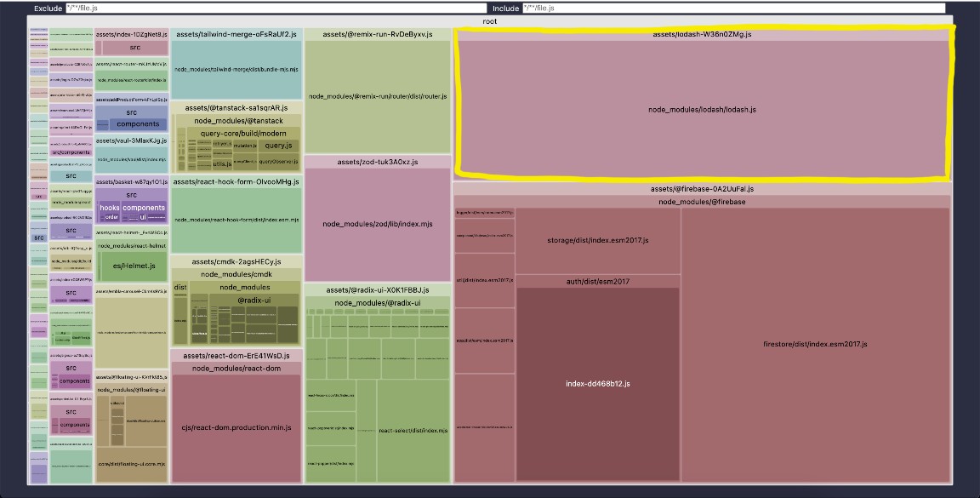Select node_modules/@remix-run/router/dist/router.js block
This screenshot has width=980, height=498.
point(378,96)
